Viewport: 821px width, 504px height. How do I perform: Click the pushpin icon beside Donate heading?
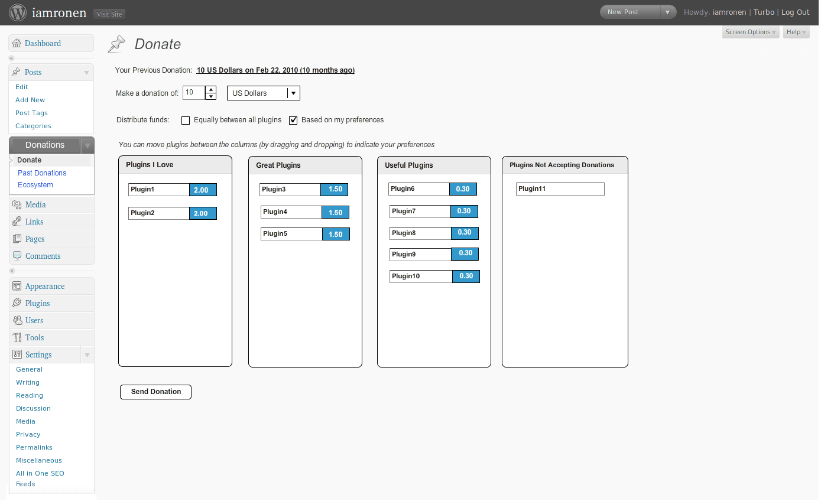coord(116,44)
